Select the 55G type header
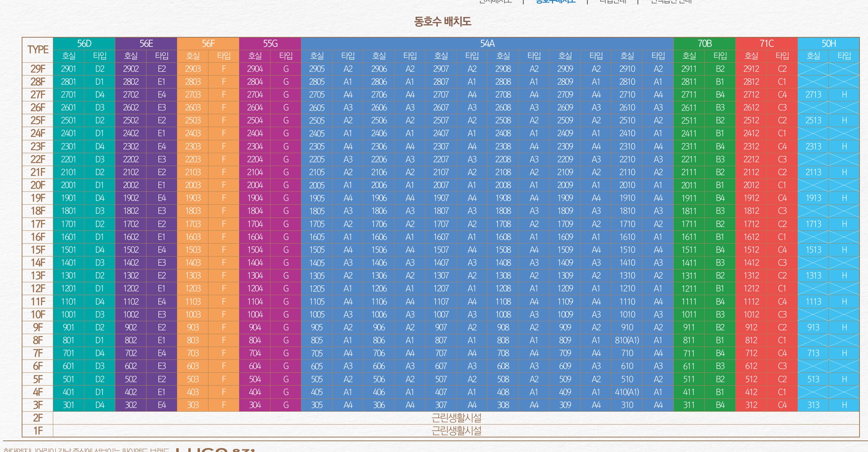 click(x=270, y=43)
